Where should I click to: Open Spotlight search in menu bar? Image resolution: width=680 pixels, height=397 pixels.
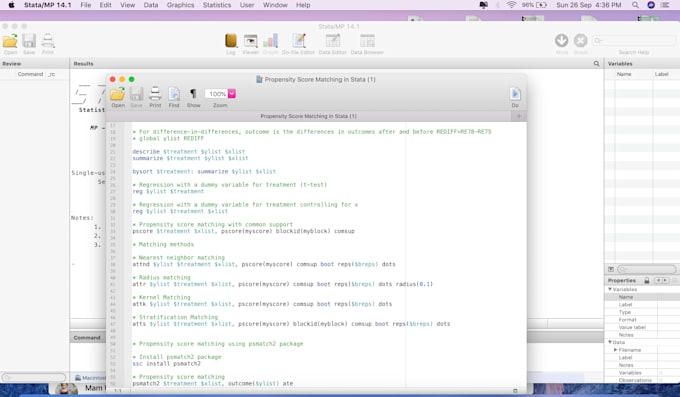[x=635, y=5]
